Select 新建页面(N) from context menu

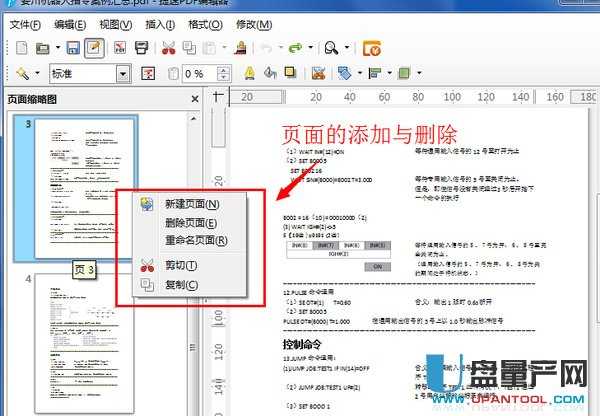192,204
